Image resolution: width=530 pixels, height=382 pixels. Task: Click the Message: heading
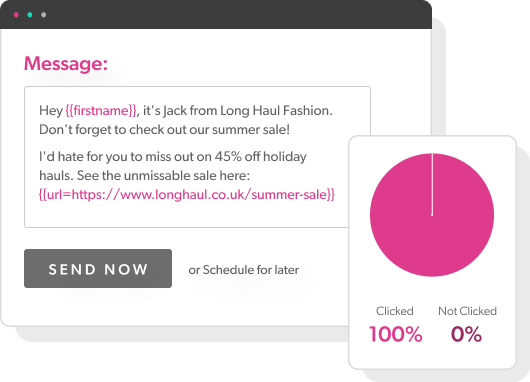pos(66,63)
